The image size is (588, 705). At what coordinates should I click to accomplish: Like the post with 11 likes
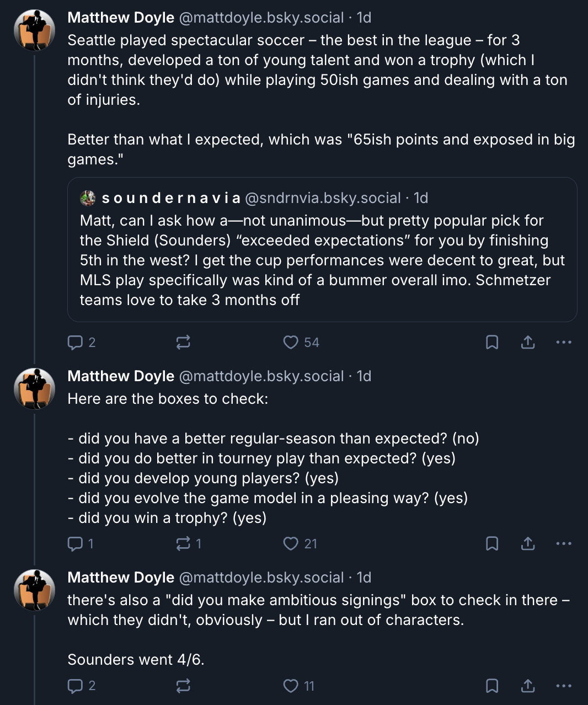coord(291,686)
